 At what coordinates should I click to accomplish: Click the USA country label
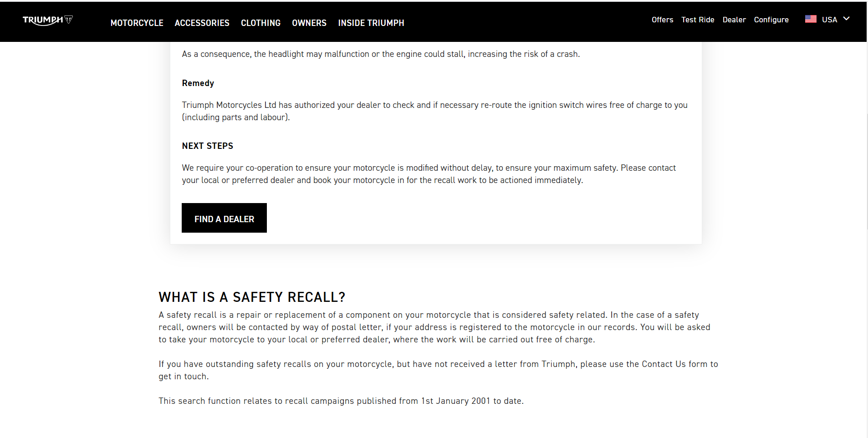point(829,20)
